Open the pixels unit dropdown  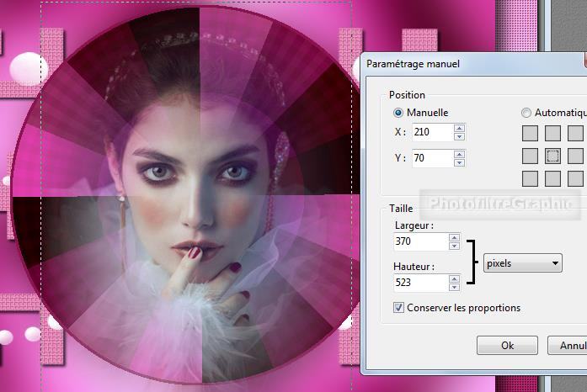click(x=522, y=263)
